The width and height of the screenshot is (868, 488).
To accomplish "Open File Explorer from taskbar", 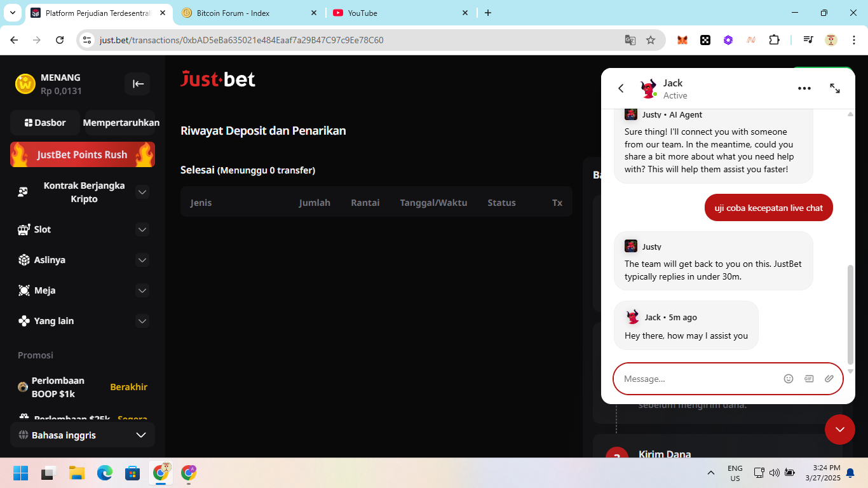I will (77, 473).
